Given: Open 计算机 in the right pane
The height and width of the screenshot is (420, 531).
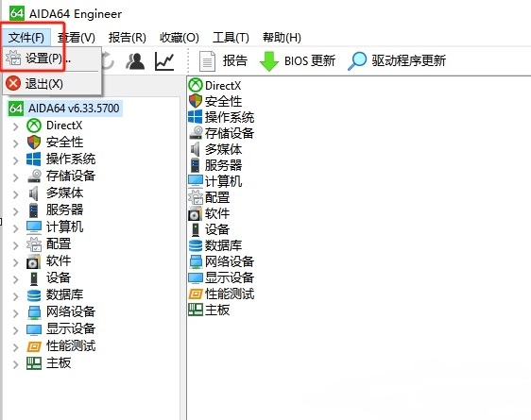Looking at the screenshot, I should 215,181.
